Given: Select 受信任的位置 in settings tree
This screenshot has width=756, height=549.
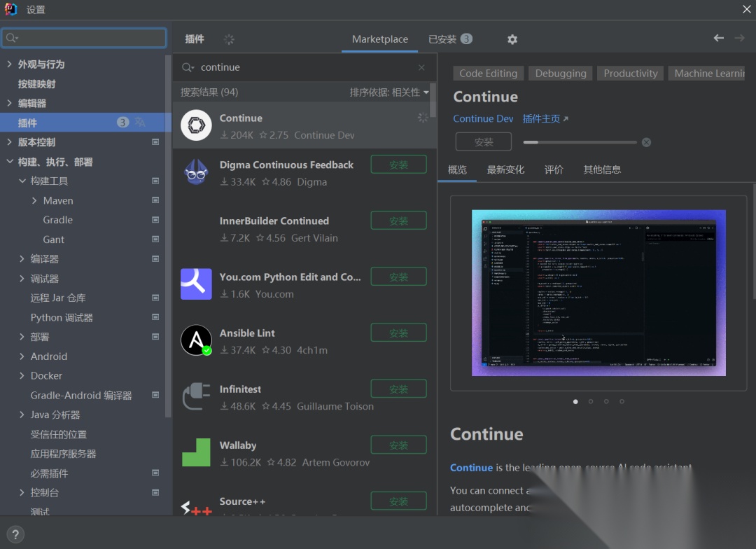Looking at the screenshot, I should (59, 434).
